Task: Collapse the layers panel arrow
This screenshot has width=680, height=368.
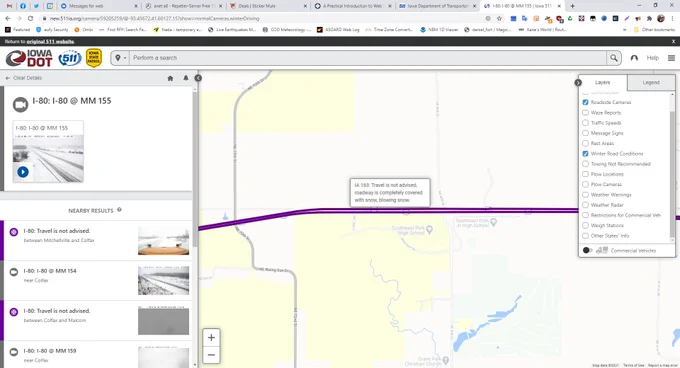Action: [x=578, y=82]
